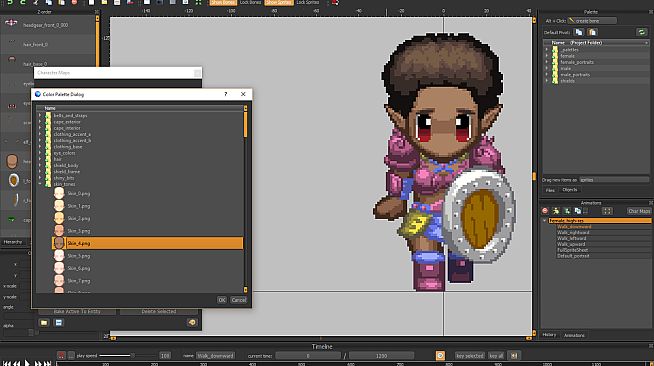Click the copy default pivot icon
The height and width of the screenshot is (366, 654).
click(x=579, y=32)
